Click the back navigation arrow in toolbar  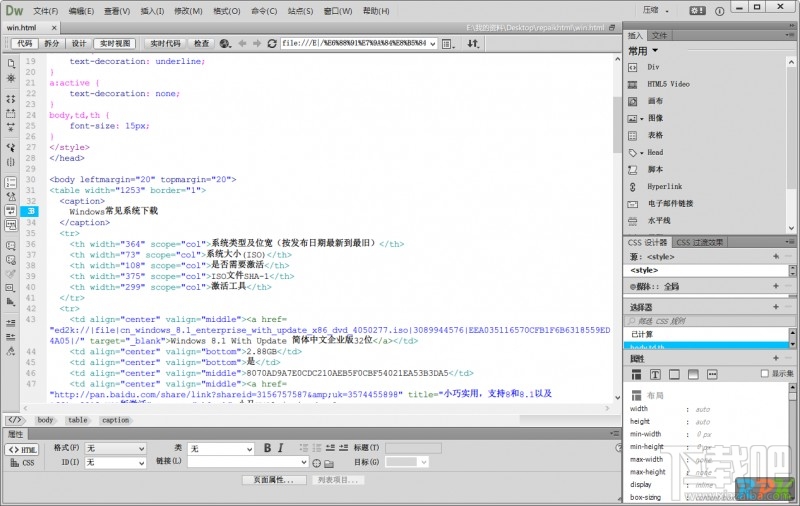click(x=242, y=44)
